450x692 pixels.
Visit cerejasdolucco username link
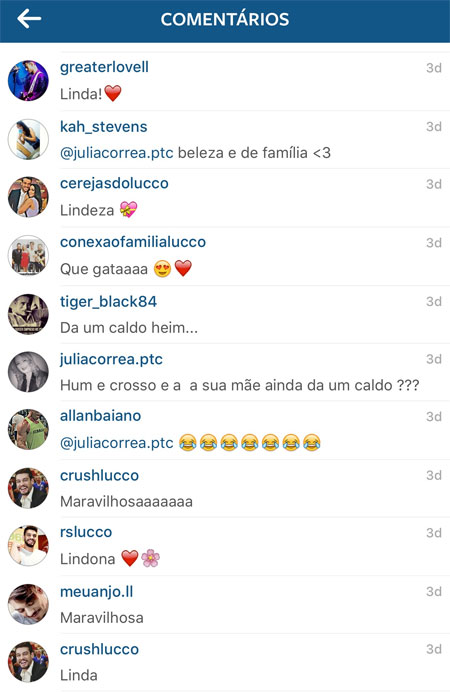click(114, 183)
